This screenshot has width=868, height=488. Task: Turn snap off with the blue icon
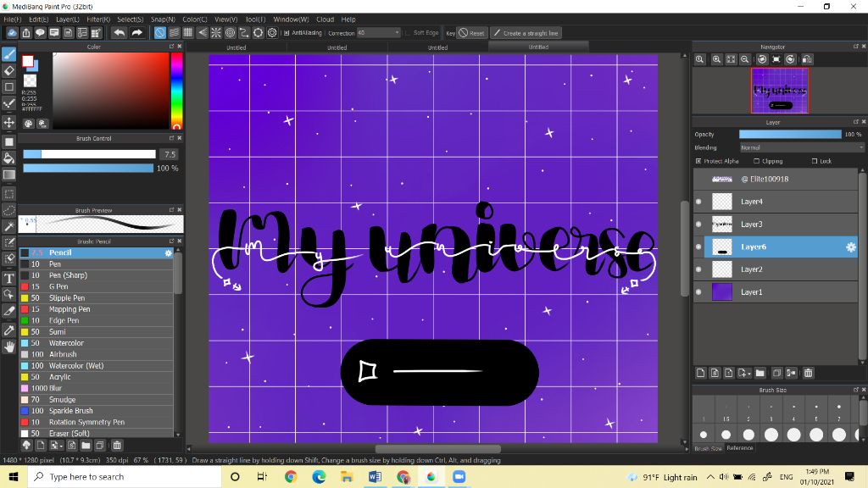point(159,33)
